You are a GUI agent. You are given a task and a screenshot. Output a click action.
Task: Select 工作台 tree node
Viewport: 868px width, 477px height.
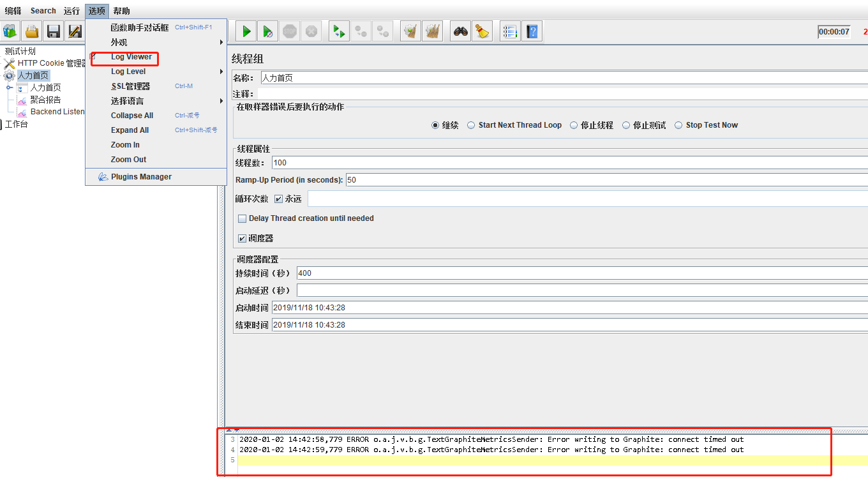(x=17, y=125)
